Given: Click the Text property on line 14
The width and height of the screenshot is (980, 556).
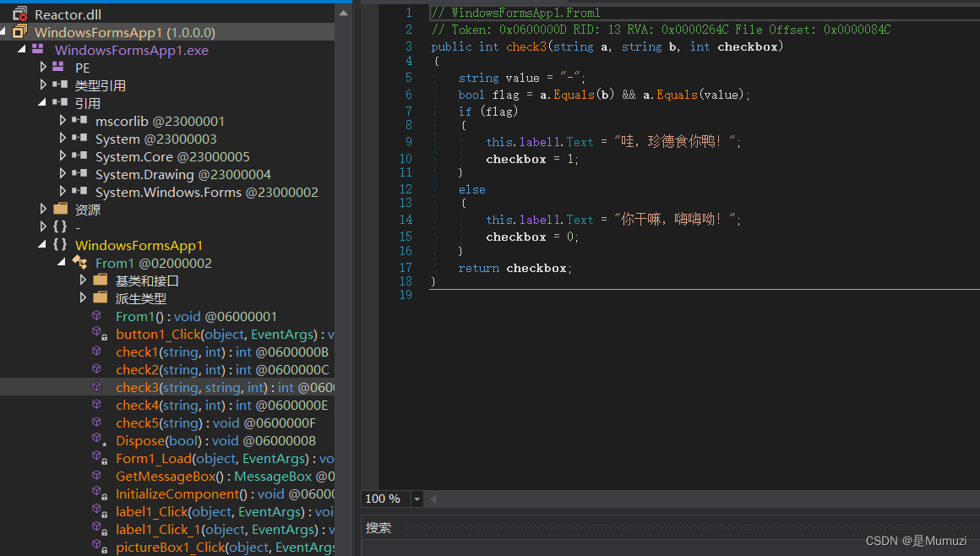Looking at the screenshot, I should point(580,220).
